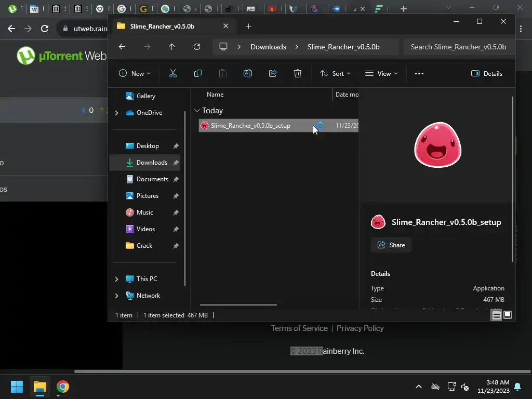Click Downloads in the address breadcrumb
The width and height of the screenshot is (532, 399).
pyautogui.click(x=269, y=47)
